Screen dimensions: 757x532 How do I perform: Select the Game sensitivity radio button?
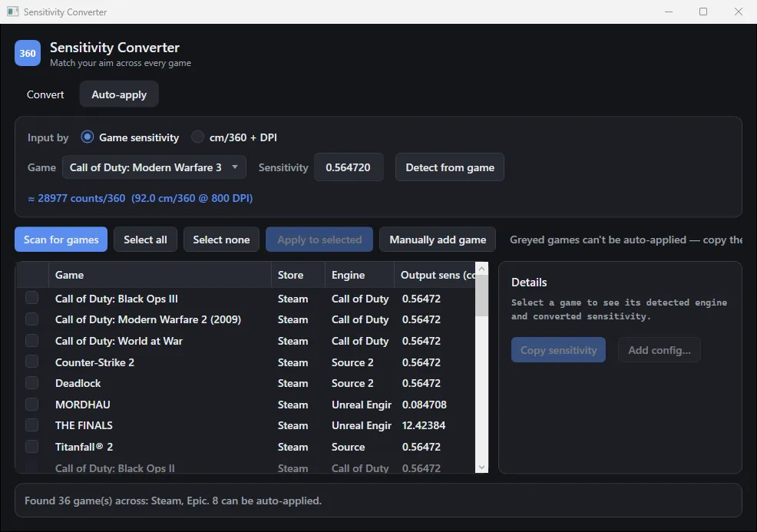tap(88, 137)
